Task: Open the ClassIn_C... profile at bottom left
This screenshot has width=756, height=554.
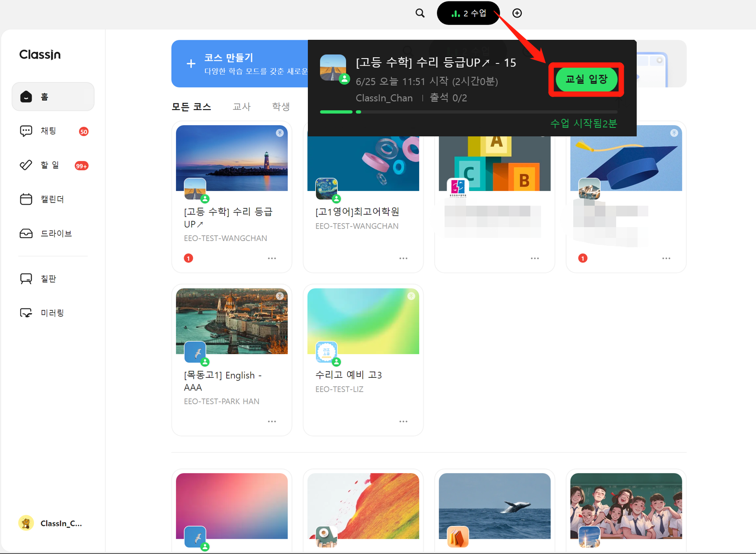Action: pyautogui.click(x=50, y=523)
